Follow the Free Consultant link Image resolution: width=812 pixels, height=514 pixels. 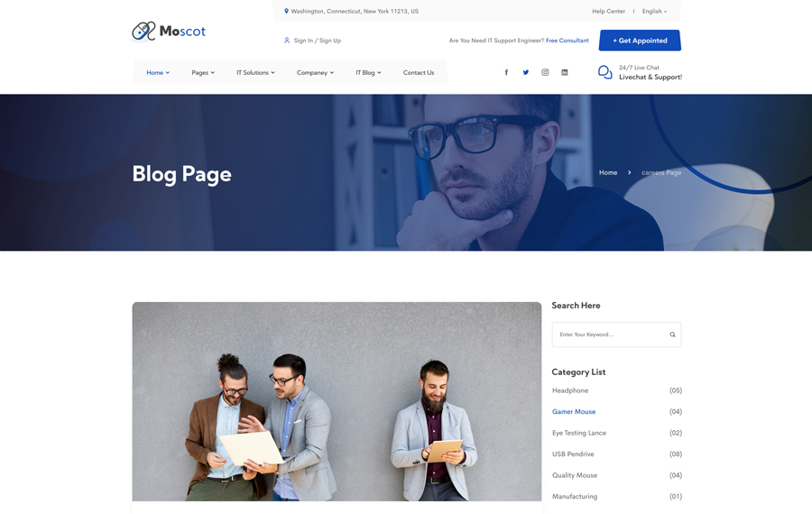(567, 41)
